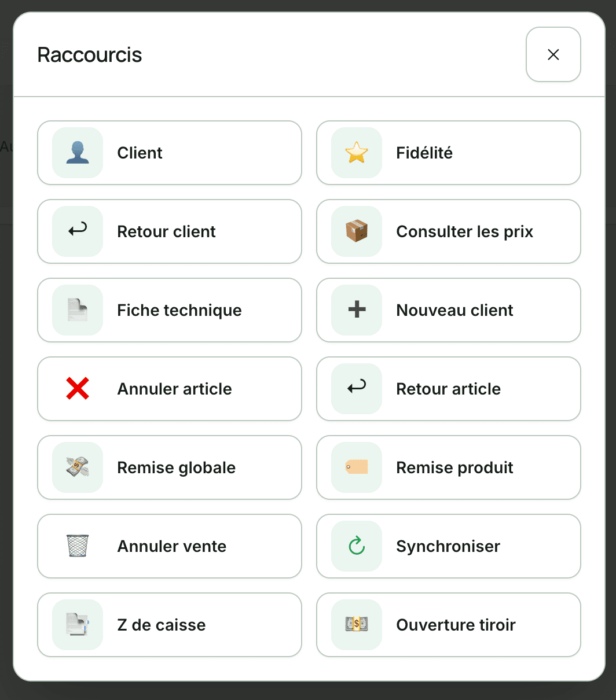Viewport: 616px width, 700px height.
Task: Open the Retour client shortcut
Action: pyautogui.click(x=170, y=231)
